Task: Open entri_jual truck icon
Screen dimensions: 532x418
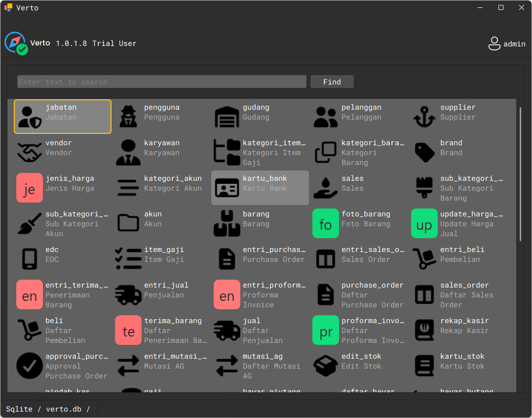Action: coord(128,294)
